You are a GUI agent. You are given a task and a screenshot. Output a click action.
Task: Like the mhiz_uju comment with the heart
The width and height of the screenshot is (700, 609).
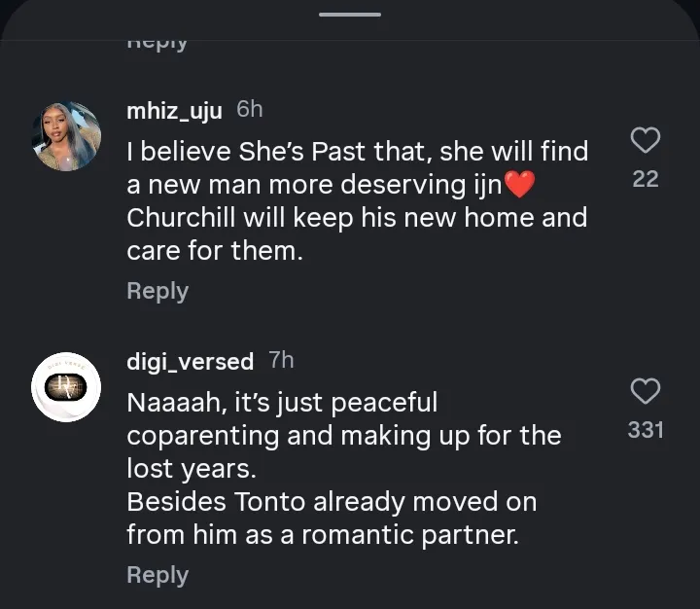pyautogui.click(x=646, y=141)
